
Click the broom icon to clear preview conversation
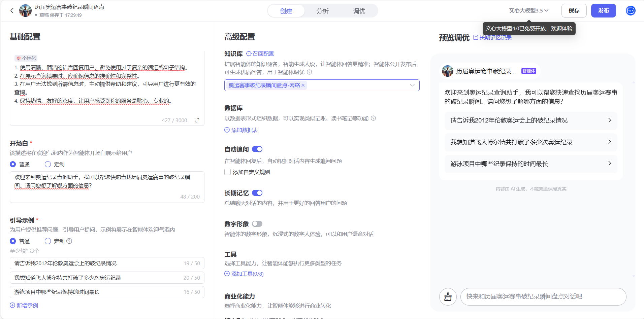[x=448, y=296]
